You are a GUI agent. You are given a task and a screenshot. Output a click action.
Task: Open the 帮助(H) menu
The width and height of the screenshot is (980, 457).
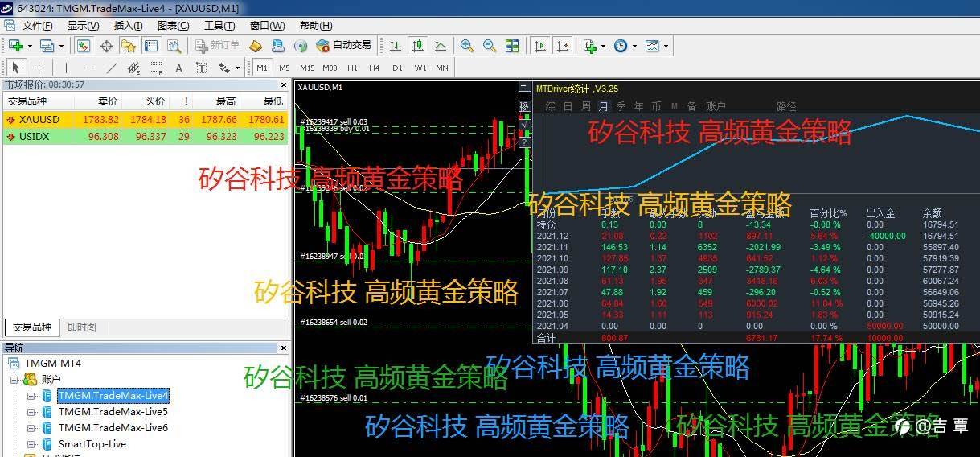point(315,25)
